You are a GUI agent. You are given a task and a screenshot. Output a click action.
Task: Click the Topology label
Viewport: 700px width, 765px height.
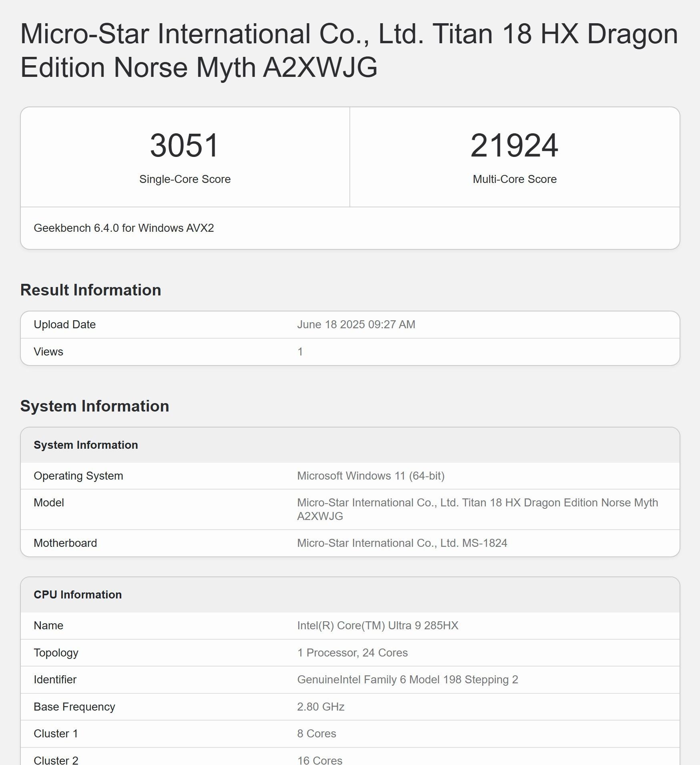[x=56, y=653]
